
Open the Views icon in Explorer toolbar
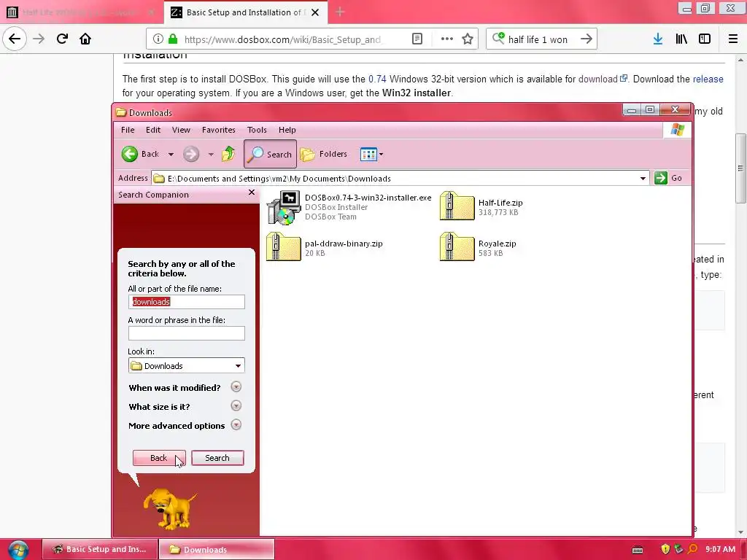[x=368, y=154]
